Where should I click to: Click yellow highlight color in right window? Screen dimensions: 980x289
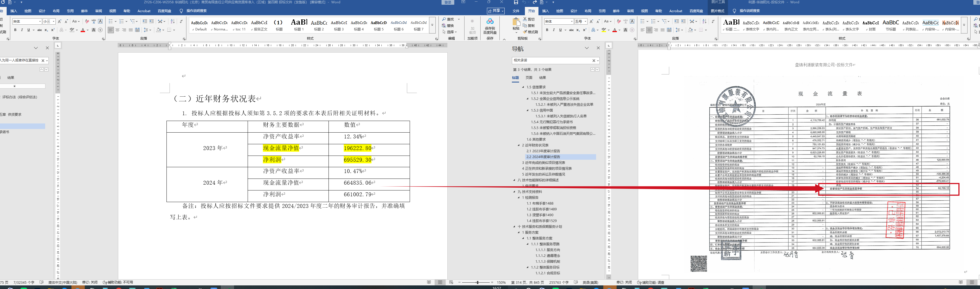click(603, 30)
